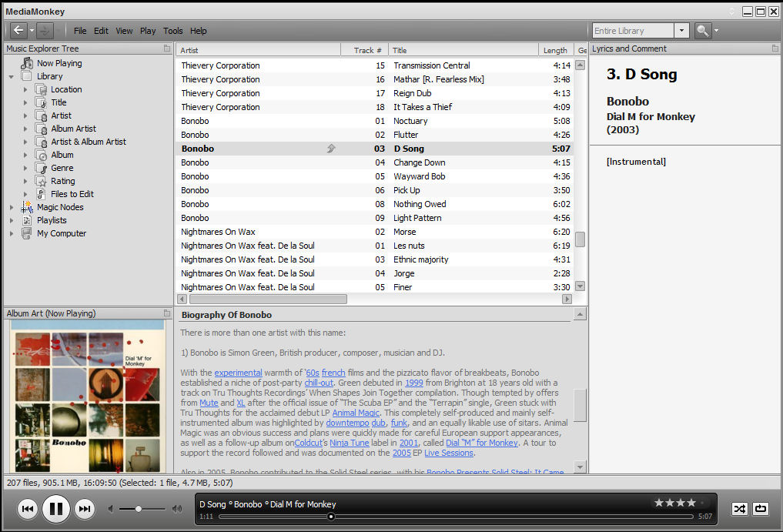The image size is (783, 532).
Task: Click the volume slider track
Action: [142, 509]
